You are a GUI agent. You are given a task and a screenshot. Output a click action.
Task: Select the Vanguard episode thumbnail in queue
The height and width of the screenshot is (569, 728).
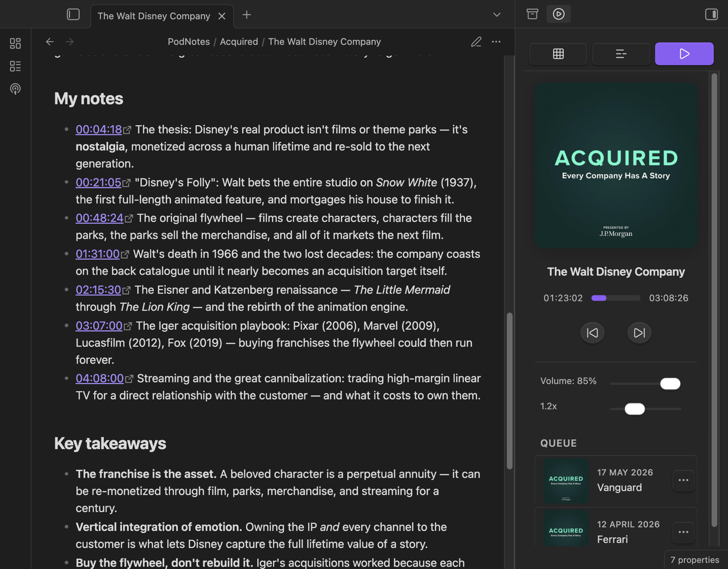[566, 481]
